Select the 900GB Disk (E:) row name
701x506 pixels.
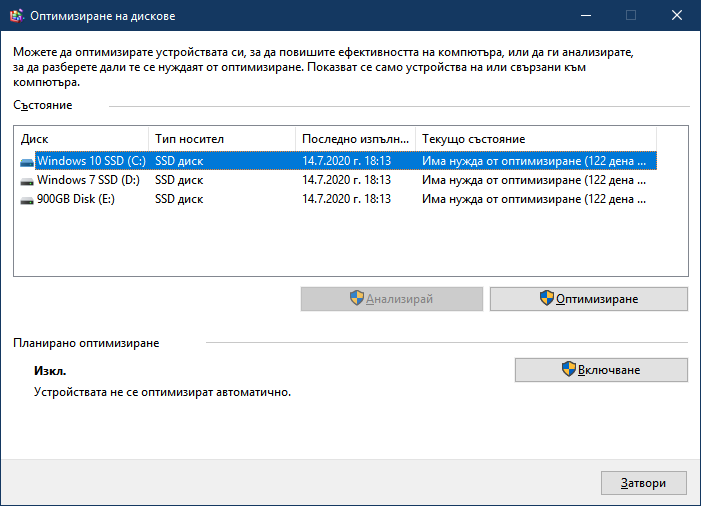click(x=76, y=199)
